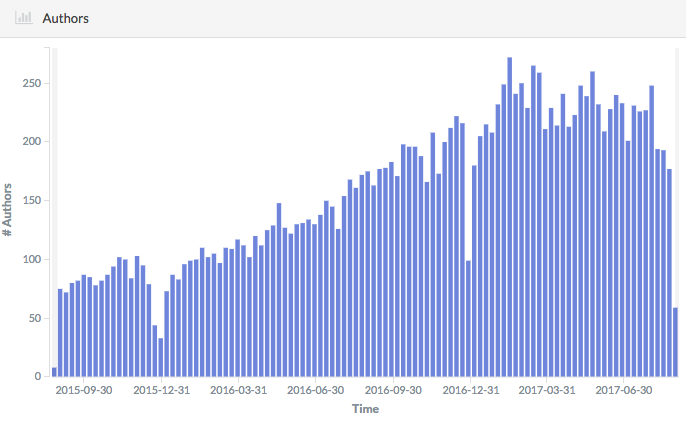Click the 2017-06-30 x-axis label
Screen dimensions: 686x421
pyautogui.click(x=624, y=391)
